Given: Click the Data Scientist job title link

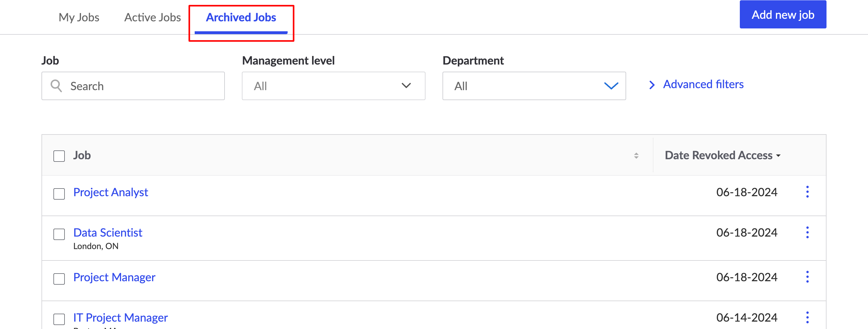Looking at the screenshot, I should coord(109,231).
